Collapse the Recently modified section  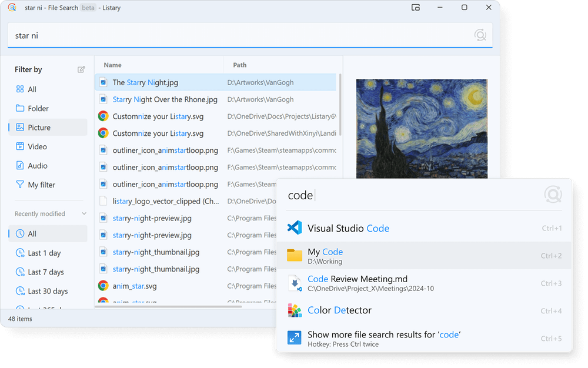[x=84, y=213]
